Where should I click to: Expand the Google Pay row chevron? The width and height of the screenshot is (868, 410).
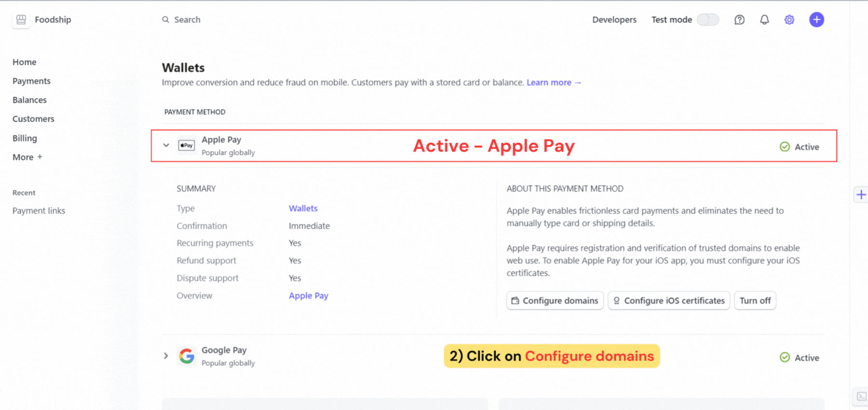pyautogui.click(x=166, y=356)
